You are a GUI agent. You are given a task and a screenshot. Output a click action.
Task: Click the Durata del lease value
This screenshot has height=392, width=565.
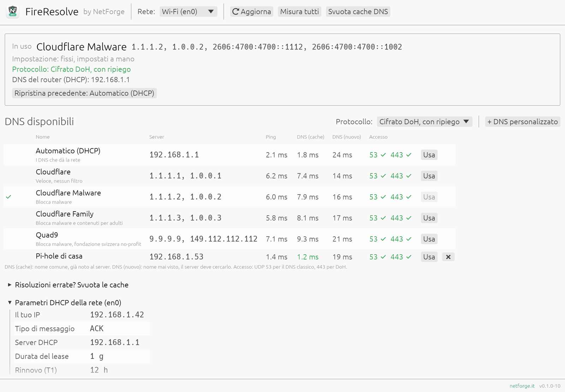click(x=97, y=356)
